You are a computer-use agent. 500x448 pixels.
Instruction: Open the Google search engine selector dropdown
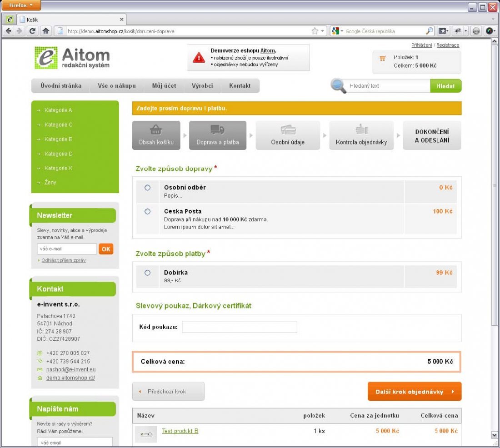(x=337, y=31)
